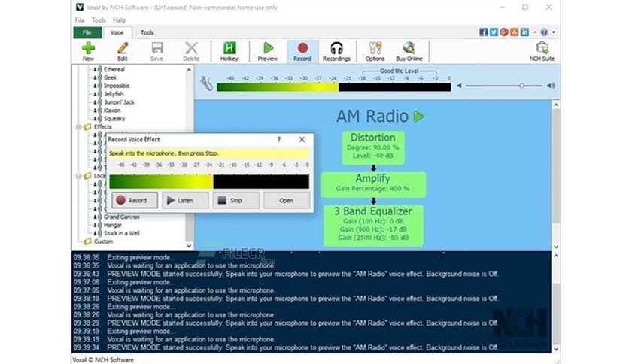
Task: Select the Jellyfish voice
Action: click(114, 94)
